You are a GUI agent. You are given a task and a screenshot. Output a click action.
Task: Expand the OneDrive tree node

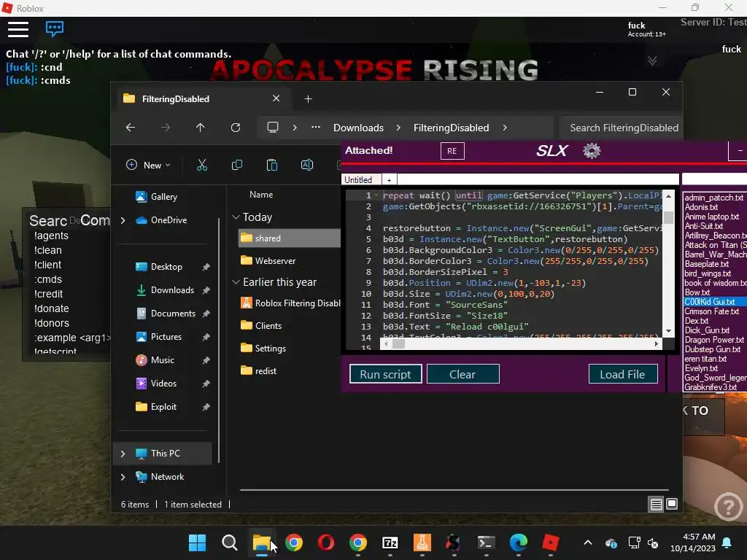tap(123, 220)
